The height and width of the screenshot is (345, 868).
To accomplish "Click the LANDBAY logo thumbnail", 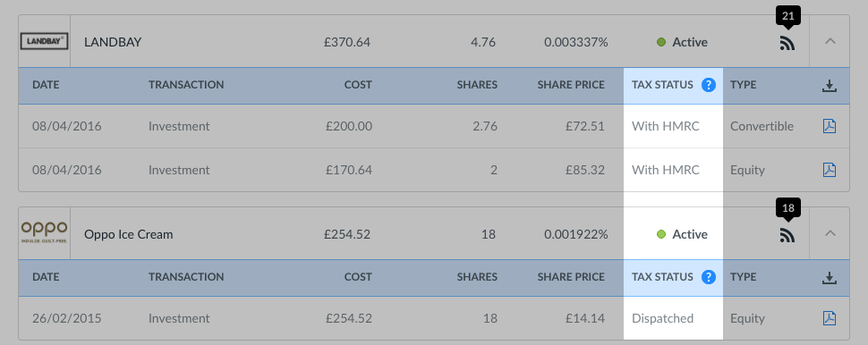I will tap(44, 41).
